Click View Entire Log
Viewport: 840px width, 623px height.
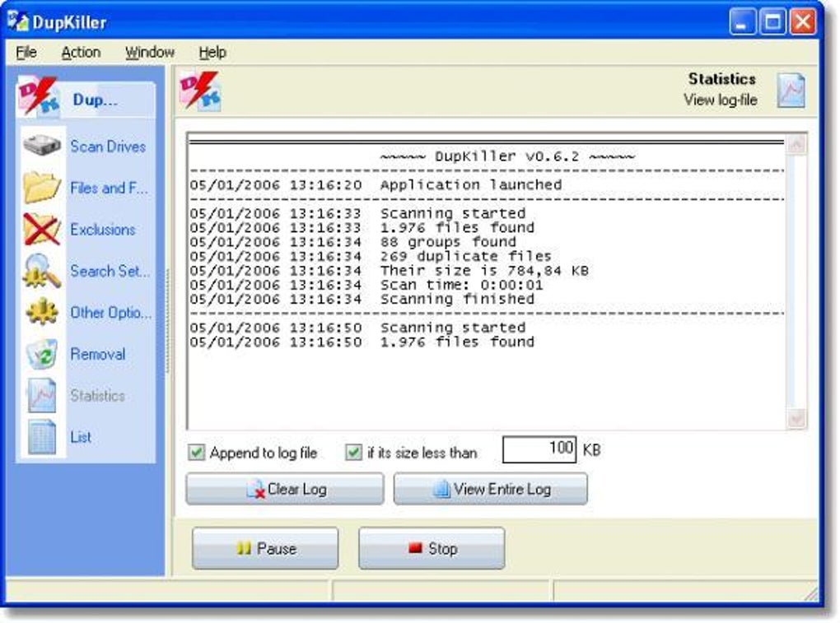click(x=490, y=488)
